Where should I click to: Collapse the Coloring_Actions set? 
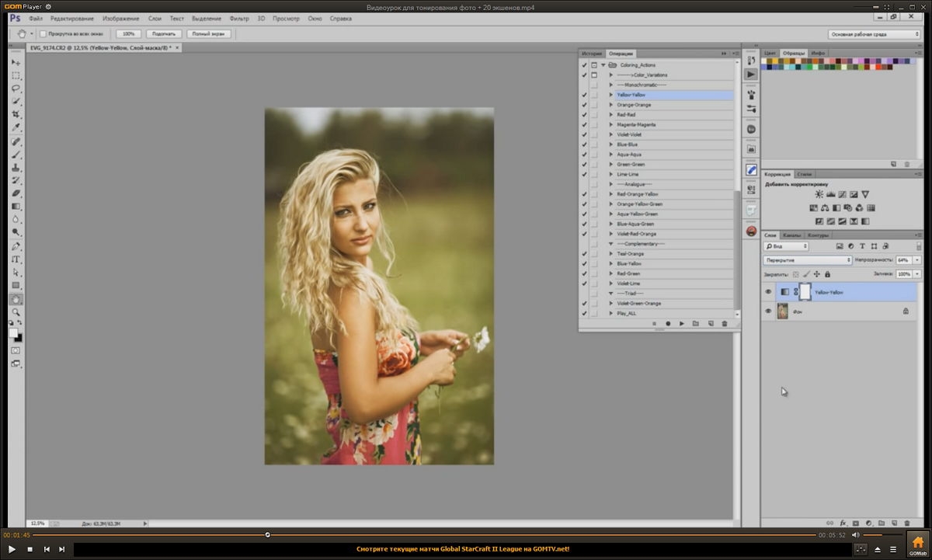coord(603,65)
